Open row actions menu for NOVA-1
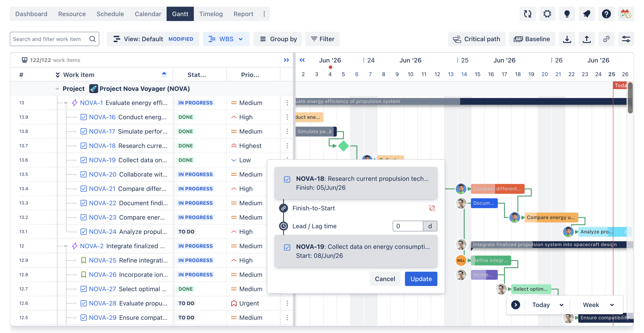644x333 pixels. coord(287,103)
